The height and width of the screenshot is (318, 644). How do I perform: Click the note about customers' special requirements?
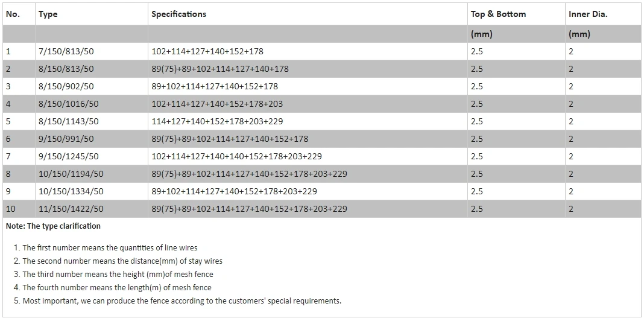(182, 301)
